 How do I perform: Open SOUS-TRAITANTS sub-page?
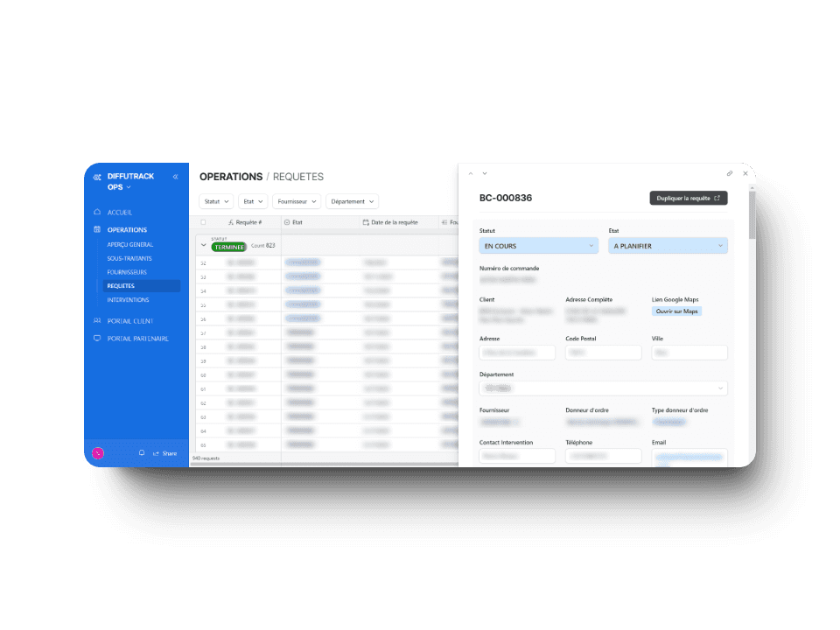[x=129, y=258]
